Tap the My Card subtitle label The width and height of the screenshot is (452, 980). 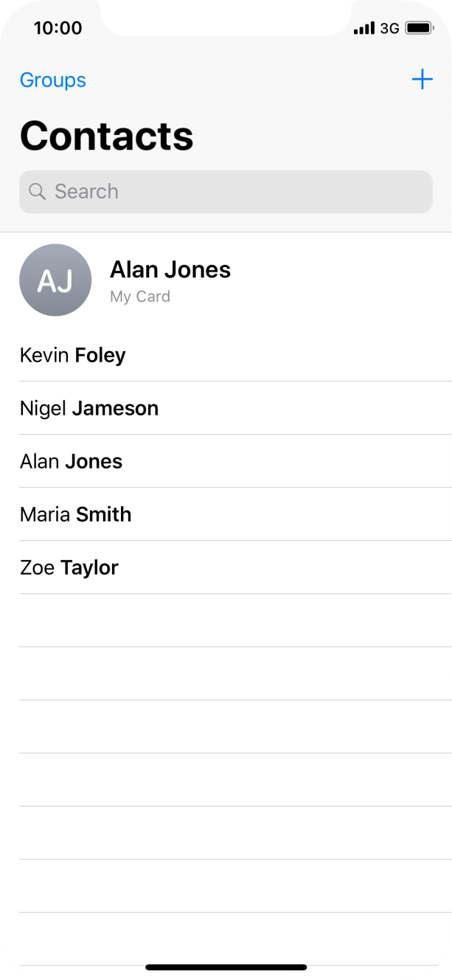(139, 297)
